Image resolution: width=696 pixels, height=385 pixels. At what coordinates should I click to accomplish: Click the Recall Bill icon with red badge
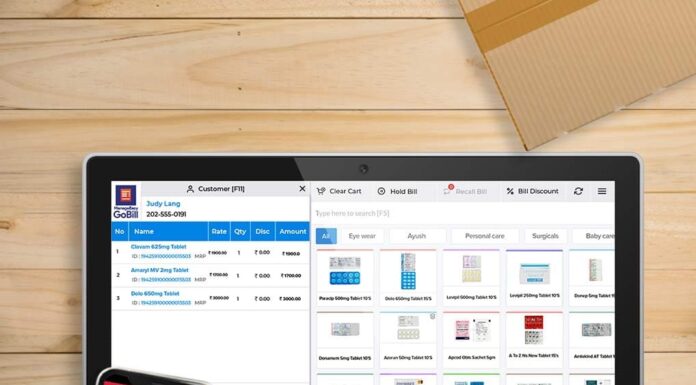447,190
